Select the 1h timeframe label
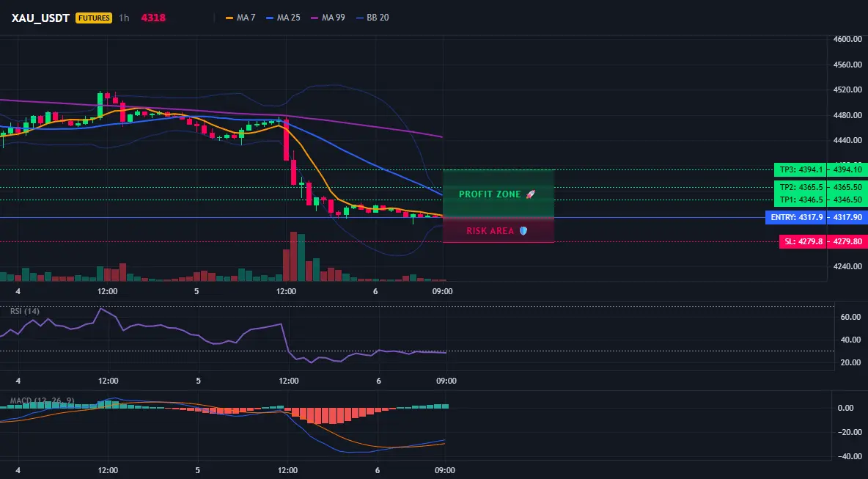This screenshot has width=868, height=479. point(124,18)
